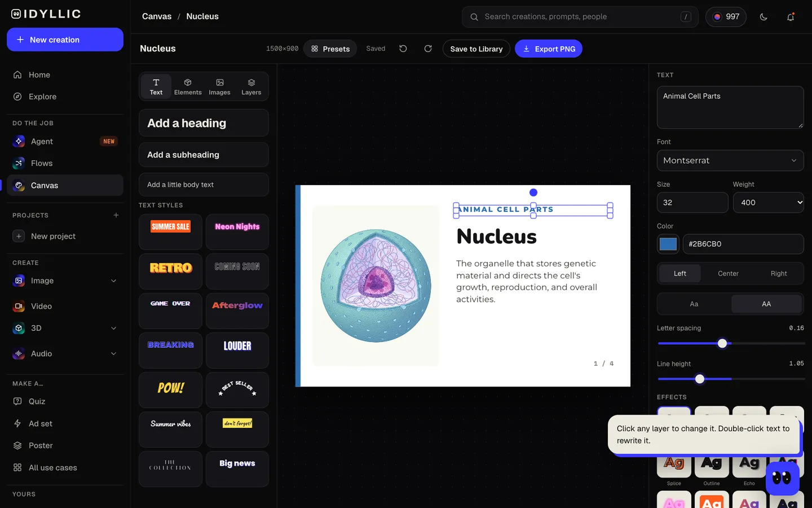The image size is (812, 508).
Task: Click the New creation button
Action: coord(65,40)
